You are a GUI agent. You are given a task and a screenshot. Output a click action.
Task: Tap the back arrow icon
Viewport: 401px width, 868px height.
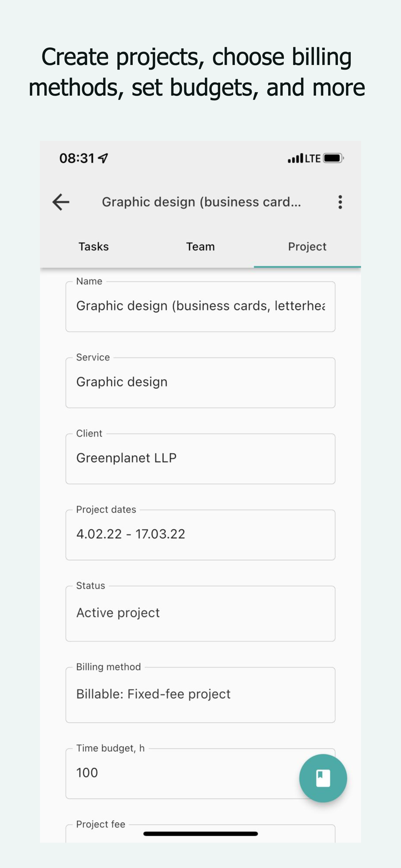click(61, 202)
